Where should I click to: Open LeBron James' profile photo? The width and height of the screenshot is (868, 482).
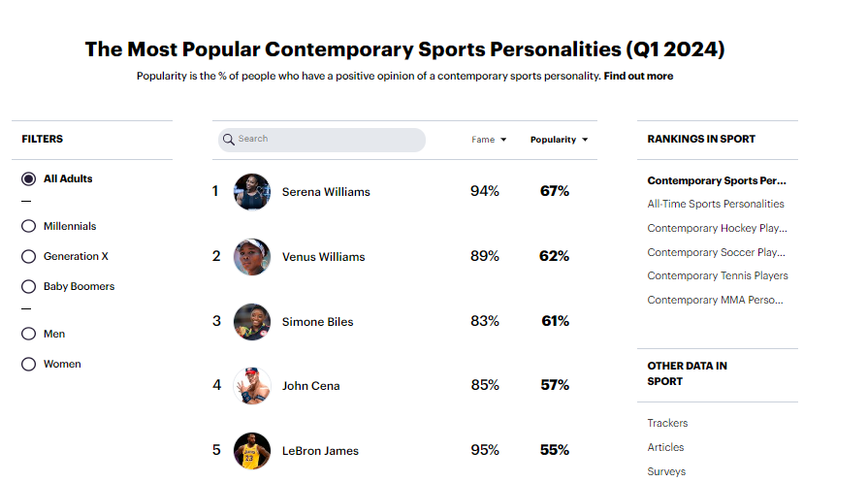[x=252, y=451]
